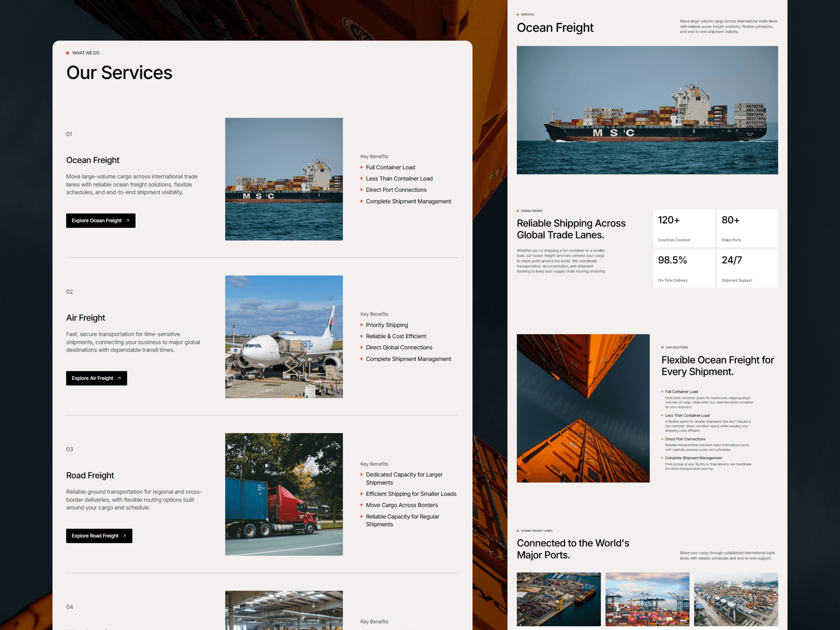
Task: Select the Explore Road Freight button
Action: pos(99,536)
